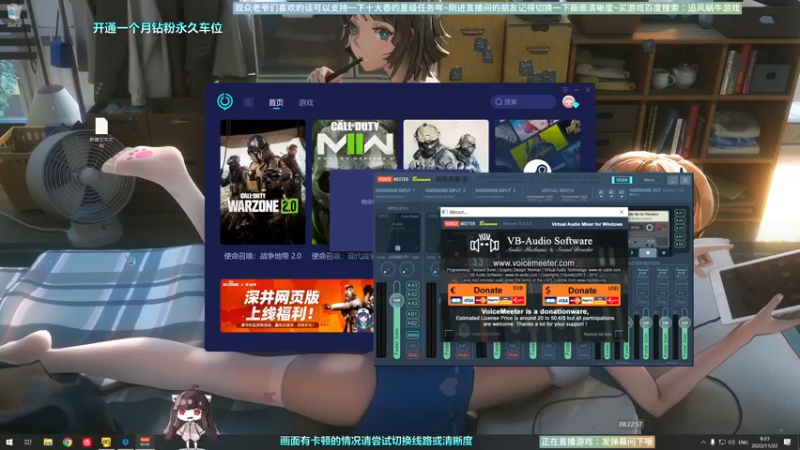This screenshot has width=800, height=450.
Task: Click the 使命召唤：战争地带 2.0 title text
Action: 262,256
